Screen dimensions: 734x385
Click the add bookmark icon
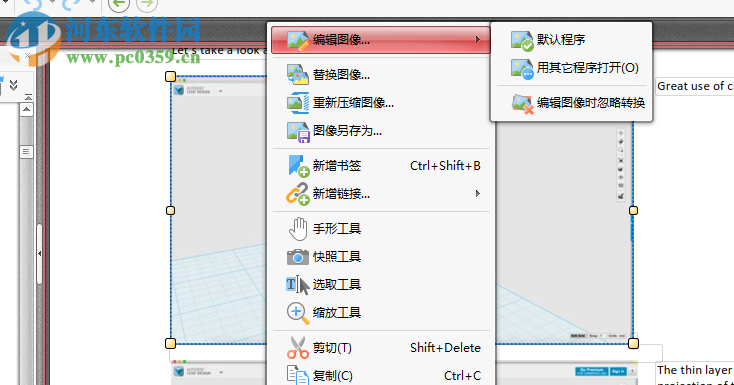(x=298, y=166)
